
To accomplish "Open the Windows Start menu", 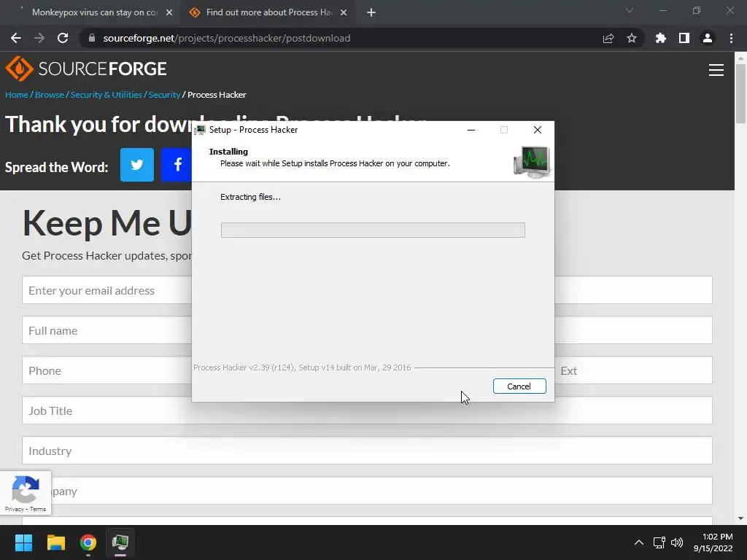I will 23,542.
